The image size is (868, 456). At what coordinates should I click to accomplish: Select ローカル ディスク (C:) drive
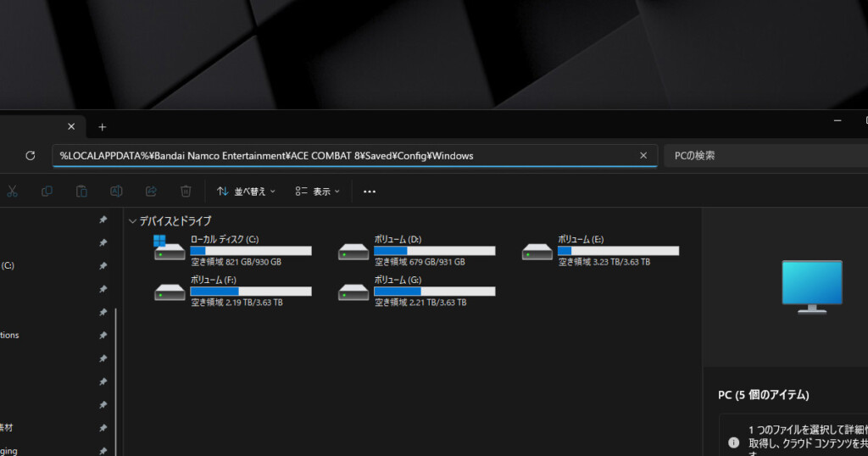pyautogui.click(x=232, y=250)
